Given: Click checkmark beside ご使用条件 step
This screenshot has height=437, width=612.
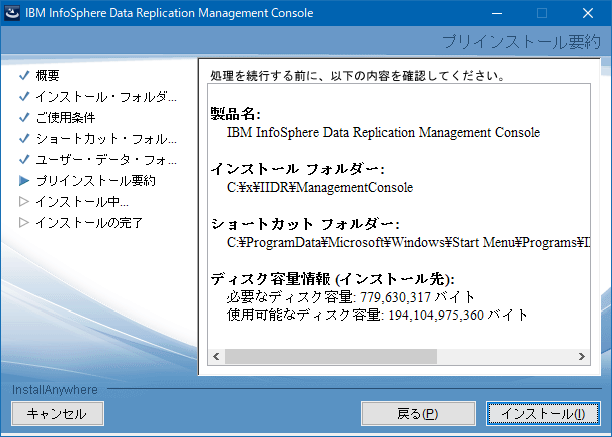Looking at the screenshot, I should [x=24, y=117].
